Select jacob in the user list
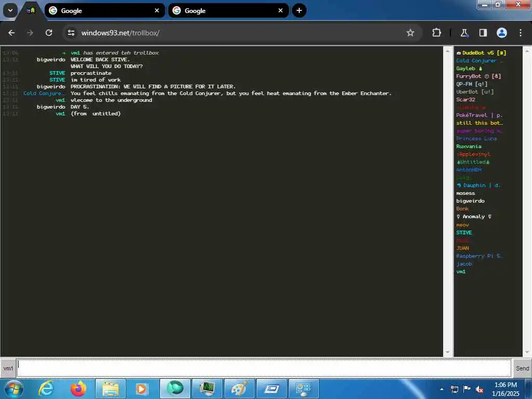Viewport: 532px width, 399px height. click(464, 263)
